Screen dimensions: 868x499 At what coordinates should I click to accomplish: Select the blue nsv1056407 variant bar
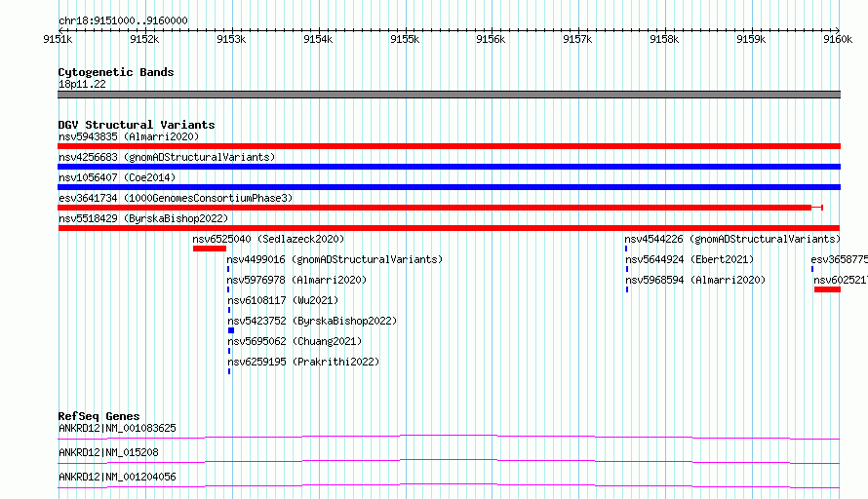[x=449, y=187]
